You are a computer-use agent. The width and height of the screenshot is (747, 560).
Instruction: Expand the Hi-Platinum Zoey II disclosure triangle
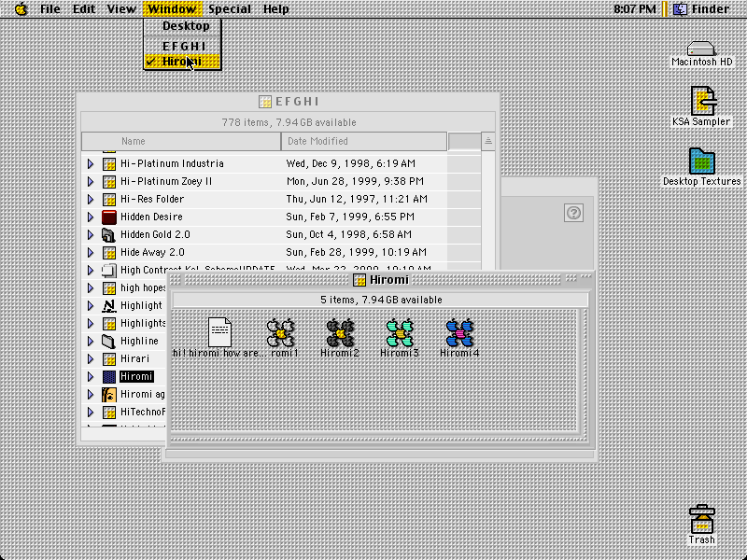(x=91, y=181)
